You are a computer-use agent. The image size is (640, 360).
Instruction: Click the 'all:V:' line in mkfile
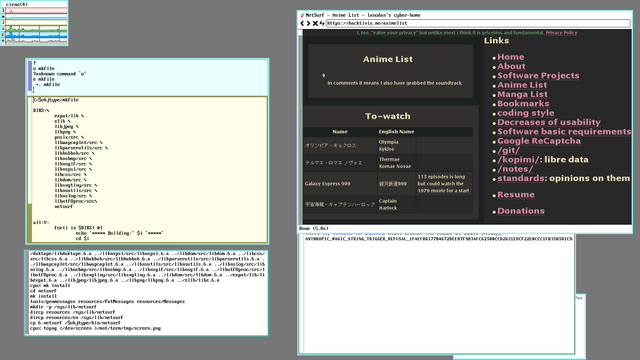41,222
